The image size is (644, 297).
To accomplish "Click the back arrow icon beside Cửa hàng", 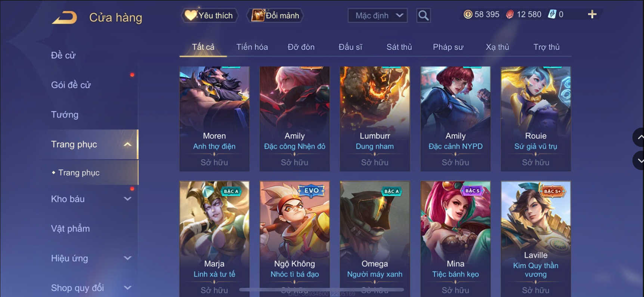I will point(65,17).
